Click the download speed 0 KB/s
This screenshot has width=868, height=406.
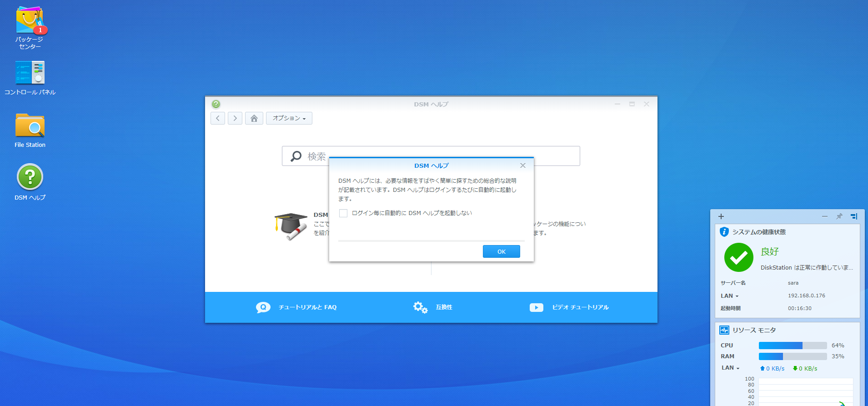tap(805, 368)
